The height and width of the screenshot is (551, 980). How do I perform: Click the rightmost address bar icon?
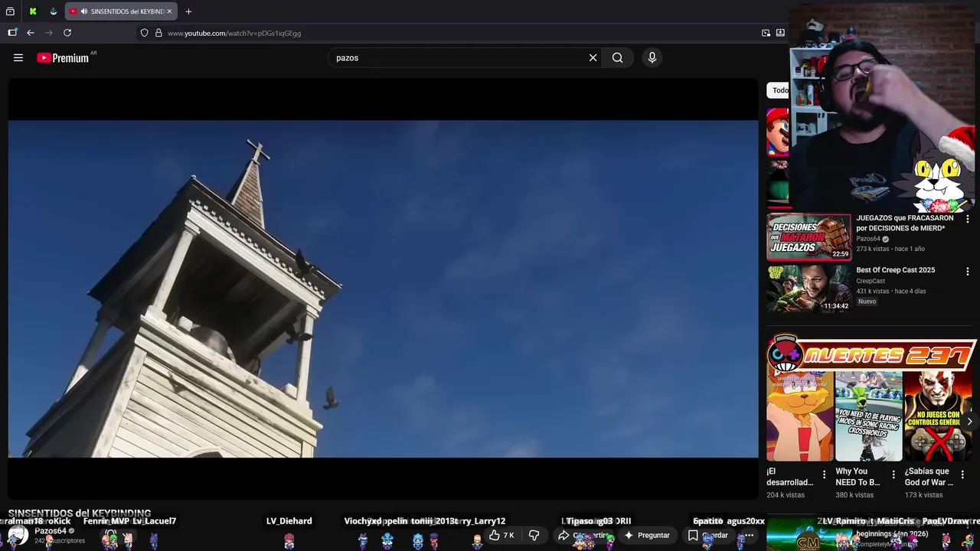tap(780, 33)
